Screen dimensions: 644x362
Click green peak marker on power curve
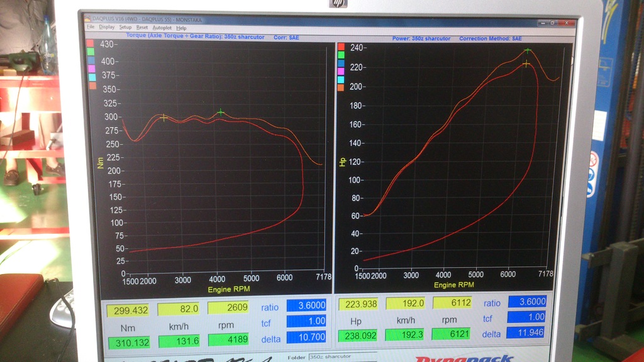click(x=528, y=50)
